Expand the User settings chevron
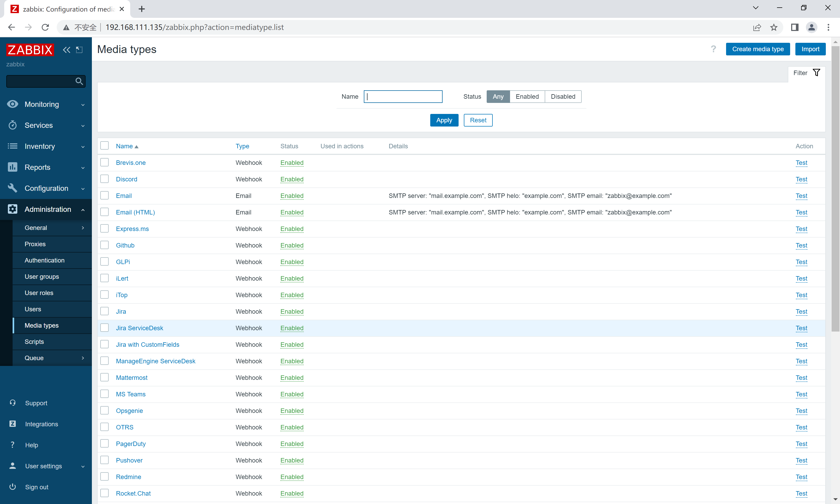The image size is (840, 504). (83, 467)
